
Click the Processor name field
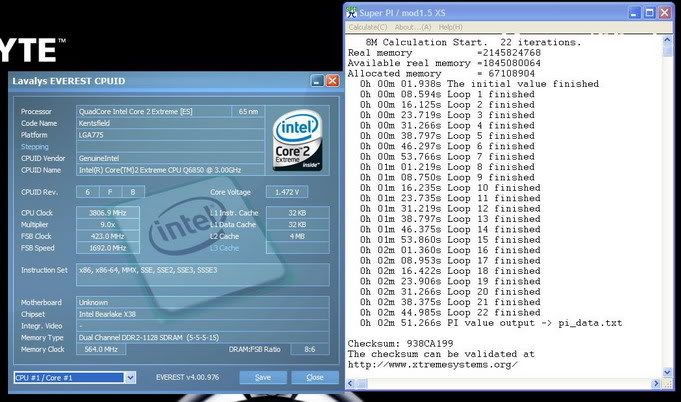coord(154,112)
